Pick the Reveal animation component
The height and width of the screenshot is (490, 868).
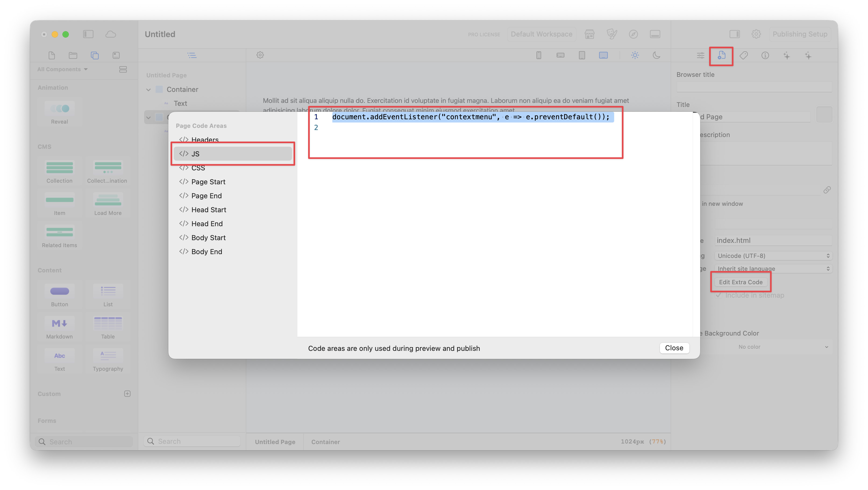(x=60, y=112)
